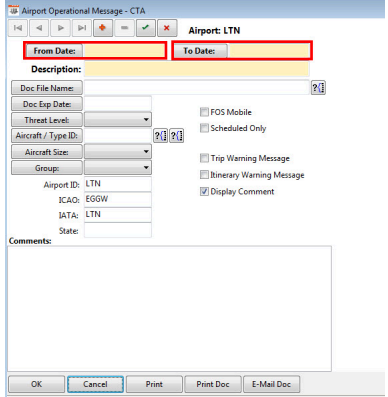
Task: Click the Doc Exp Date input box
Action: coord(118,104)
